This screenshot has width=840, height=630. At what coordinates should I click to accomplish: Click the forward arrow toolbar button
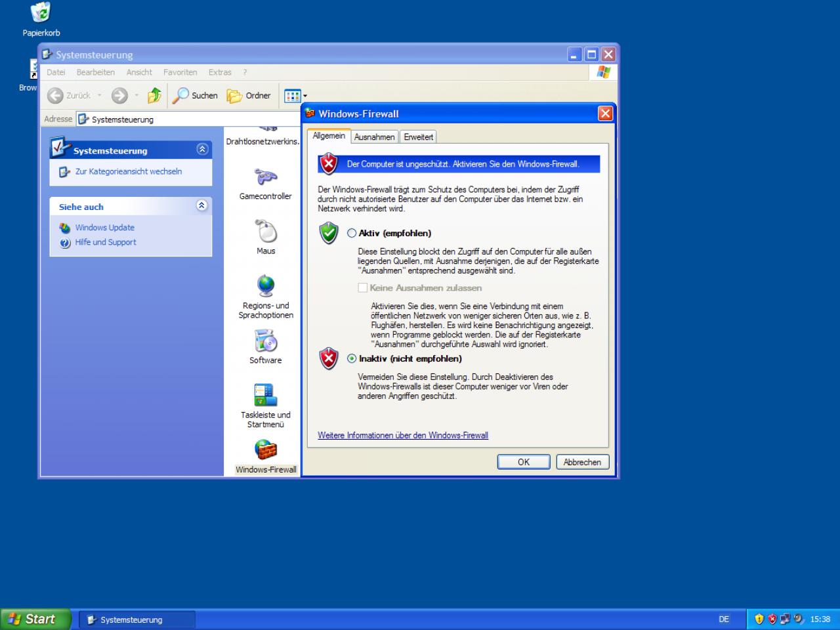(119, 96)
